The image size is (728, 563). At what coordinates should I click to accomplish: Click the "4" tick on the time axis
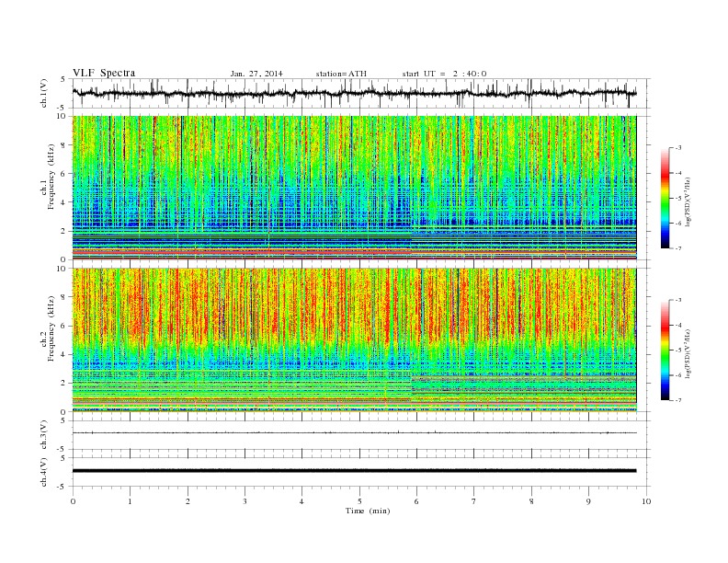(x=302, y=501)
